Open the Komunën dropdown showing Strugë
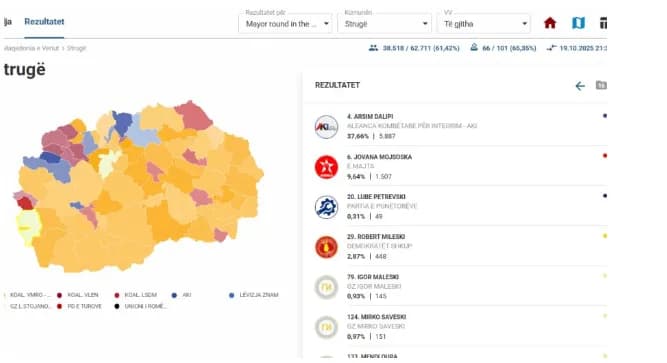Screen dimensions: 667x363 click(385, 23)
